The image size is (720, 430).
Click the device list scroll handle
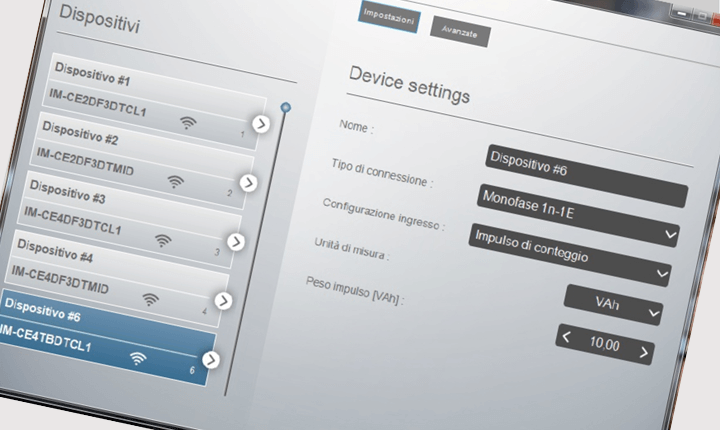[x=285, y=106]
